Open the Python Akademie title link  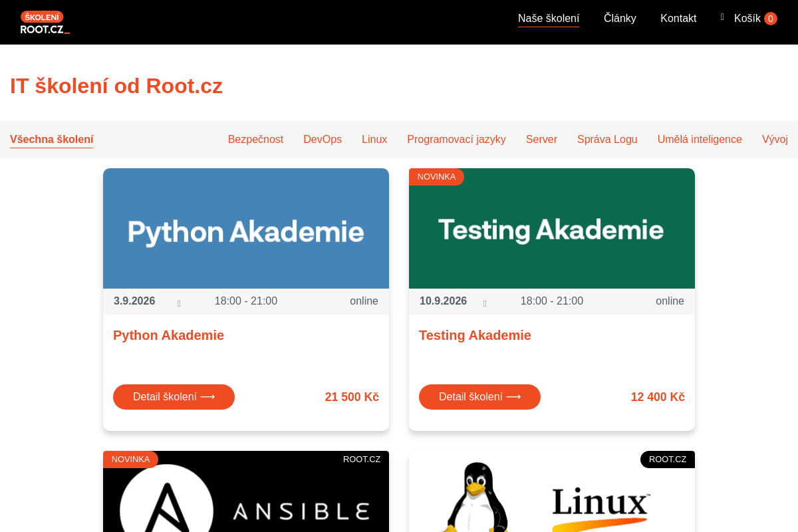[x=168, y=335]
